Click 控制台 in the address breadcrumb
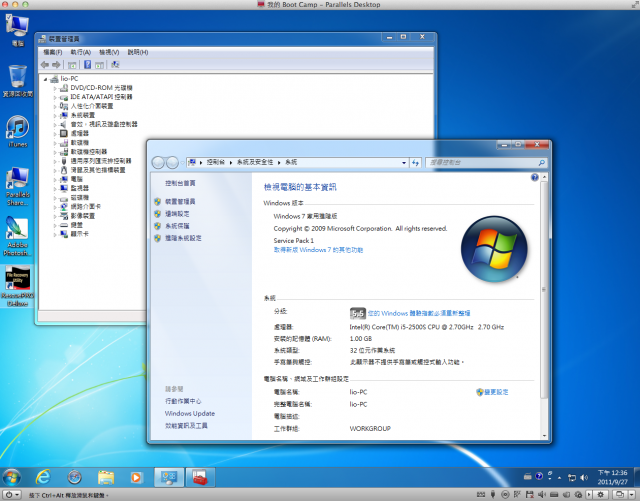The height and width of the screenshot is (501, 640). 216,162
